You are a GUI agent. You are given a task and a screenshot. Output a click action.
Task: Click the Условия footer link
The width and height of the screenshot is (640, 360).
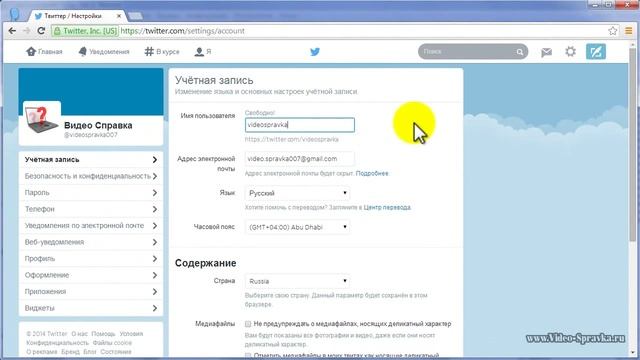pos(131,334)
